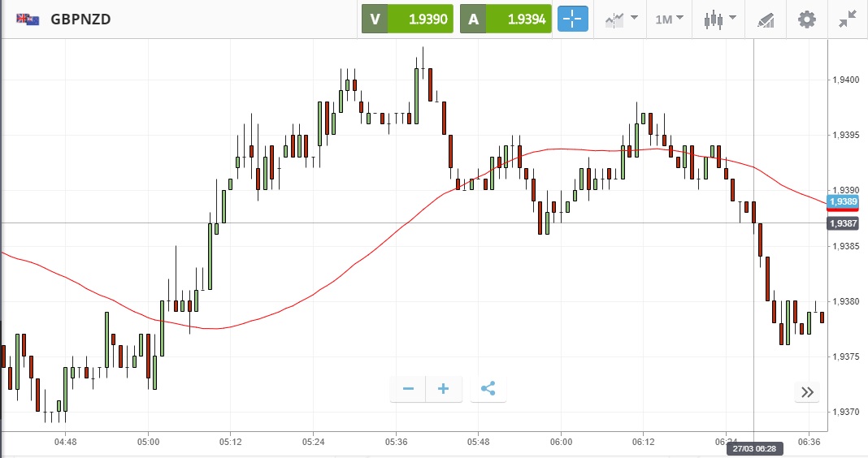Click the 05:36 label on the time axis

[x=396, y=442]
